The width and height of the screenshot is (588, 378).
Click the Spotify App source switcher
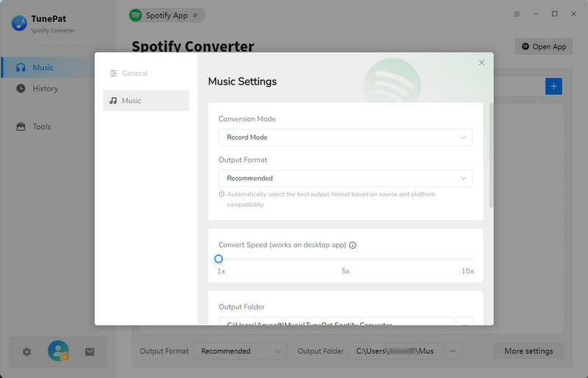point(167,15)
